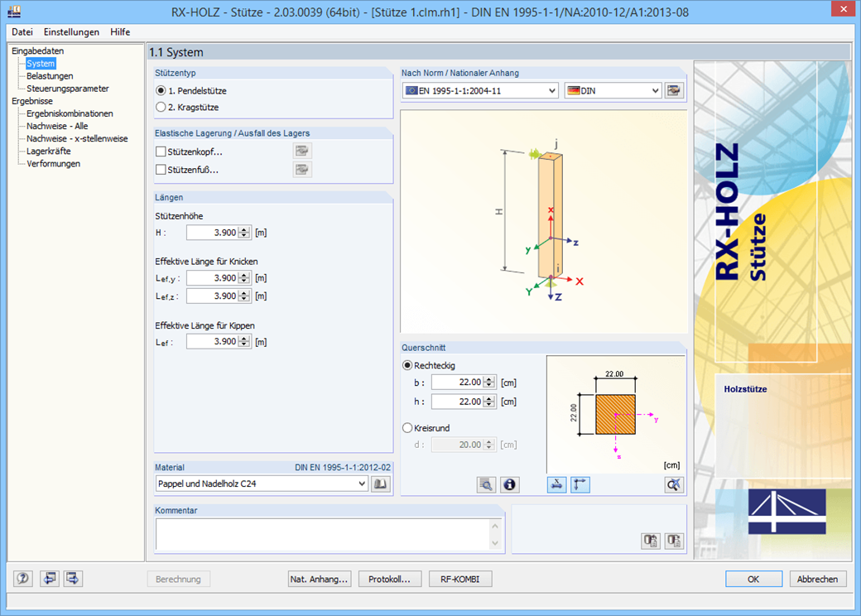
Task: Click the stepper of Stützenhöhe H field
Action: 244,233
